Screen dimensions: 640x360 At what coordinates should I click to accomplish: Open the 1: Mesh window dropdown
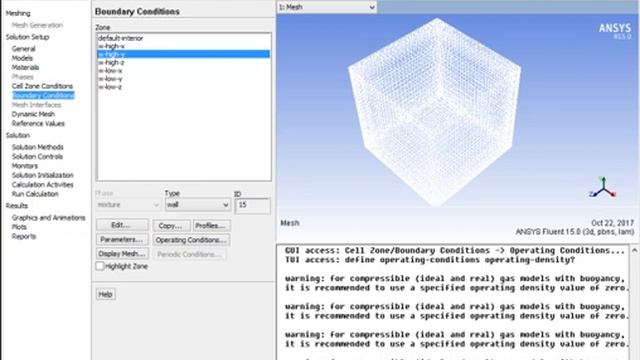pos(327,7)
